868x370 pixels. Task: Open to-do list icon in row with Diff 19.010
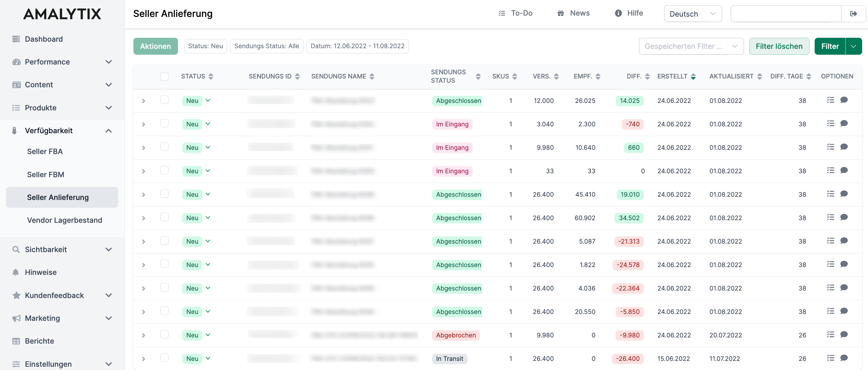click(x=831, y=193)
